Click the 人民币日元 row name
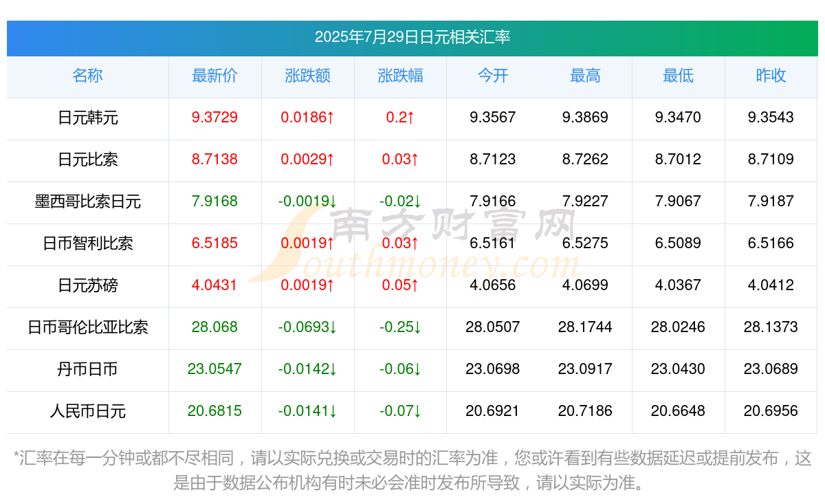The width and height of the screenshot is (825, 504). [x=88, y=411]
